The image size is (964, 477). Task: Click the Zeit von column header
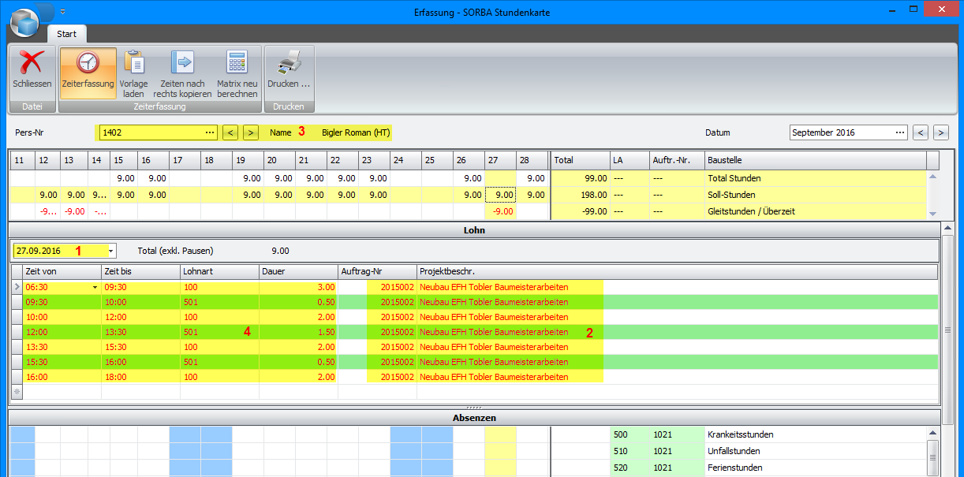(x=61, y=271)
